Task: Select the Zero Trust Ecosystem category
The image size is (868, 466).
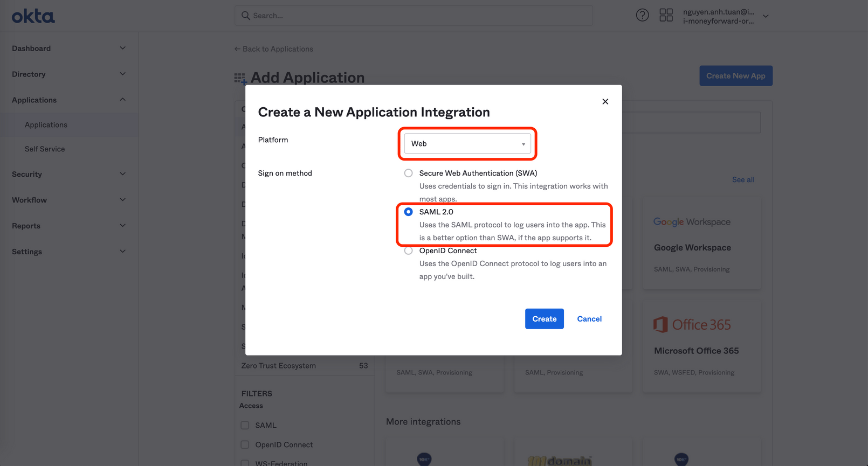Action: coord(278,366)
